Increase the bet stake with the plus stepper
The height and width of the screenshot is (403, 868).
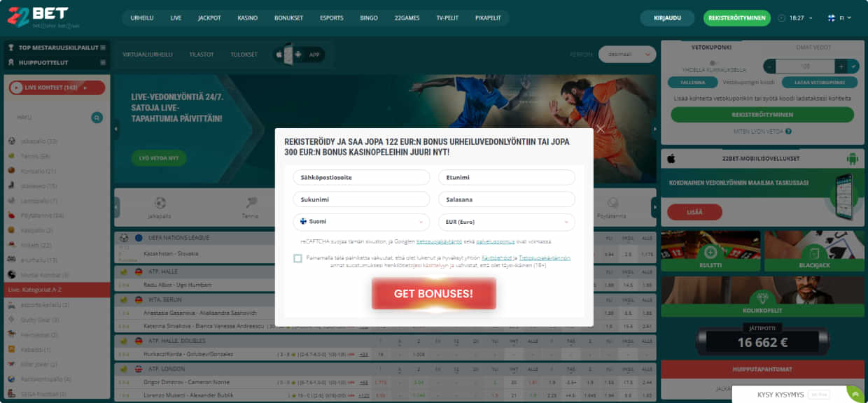pyautogui.click(x=841, y=66)
